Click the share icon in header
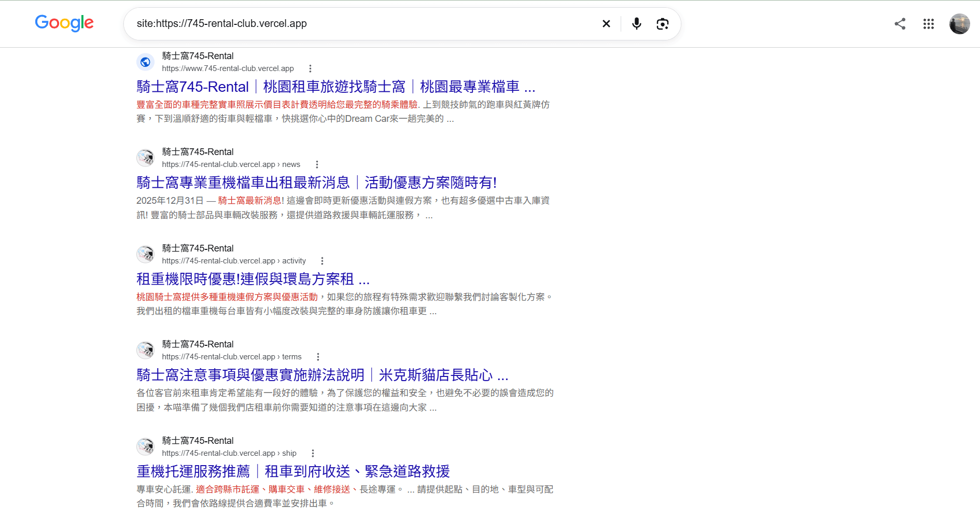The image size is (980, 532). coord(900,24)
